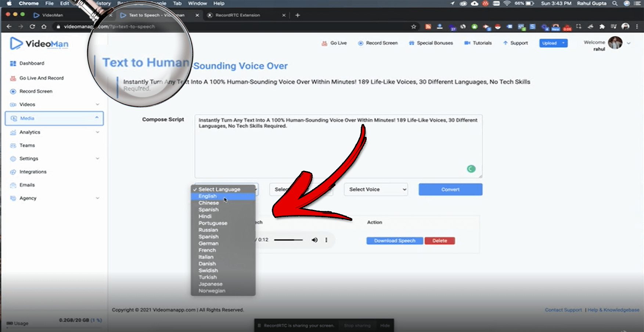This screenshot has height=332, width=644.
Task: Open the Apple menu
Action: coord(9,3)
